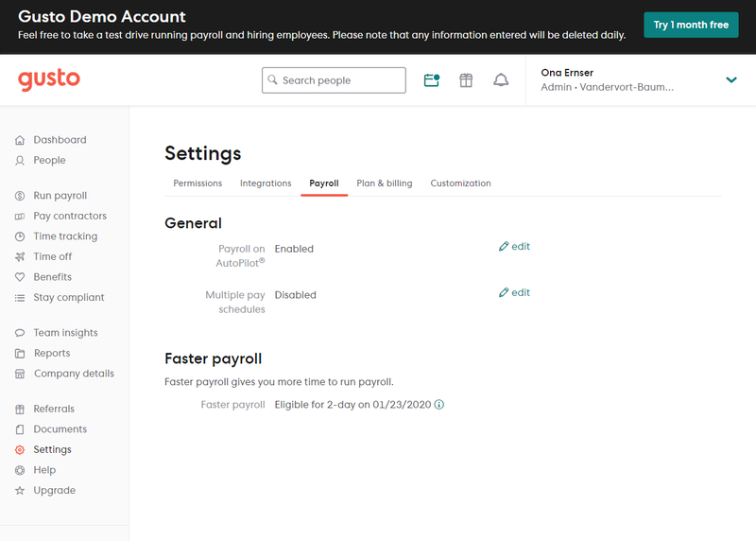Open Pay contractors in the sidebar
The image size is (756, 541).
coord(70,216)
